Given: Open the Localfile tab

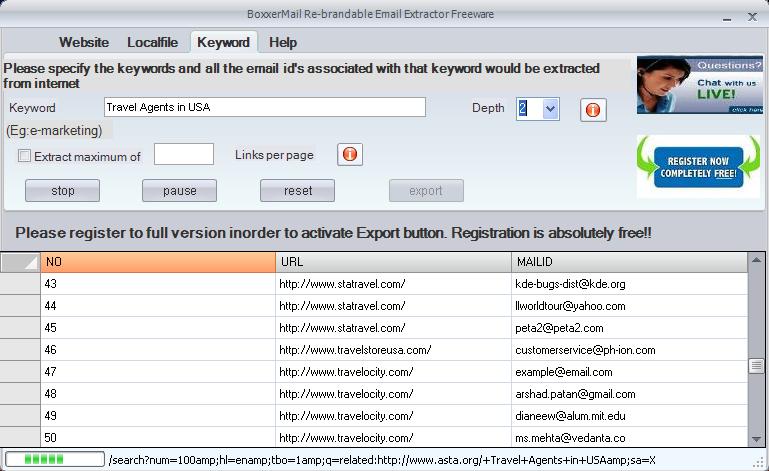Looking at the screenshot, I should point(153,42).
